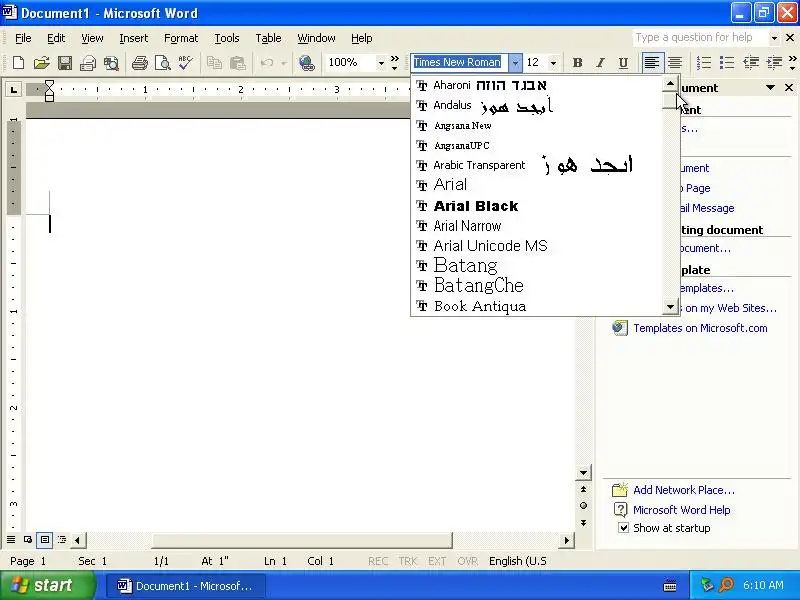Open Print Preview icon

[162, 63]
